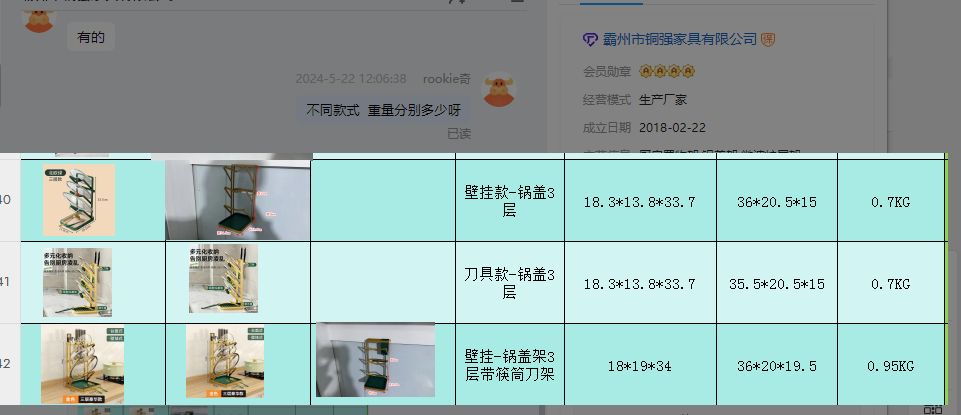Open second product image in 刀具款-锅盖3层 row
The width and height of the screenshot is (961, 415).
pos(223,278)
